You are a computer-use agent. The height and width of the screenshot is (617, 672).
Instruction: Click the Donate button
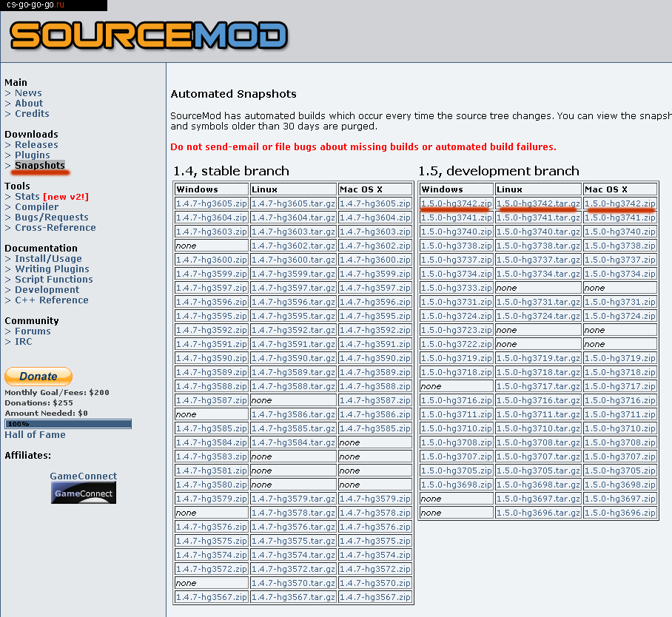[x=38, y=377]
